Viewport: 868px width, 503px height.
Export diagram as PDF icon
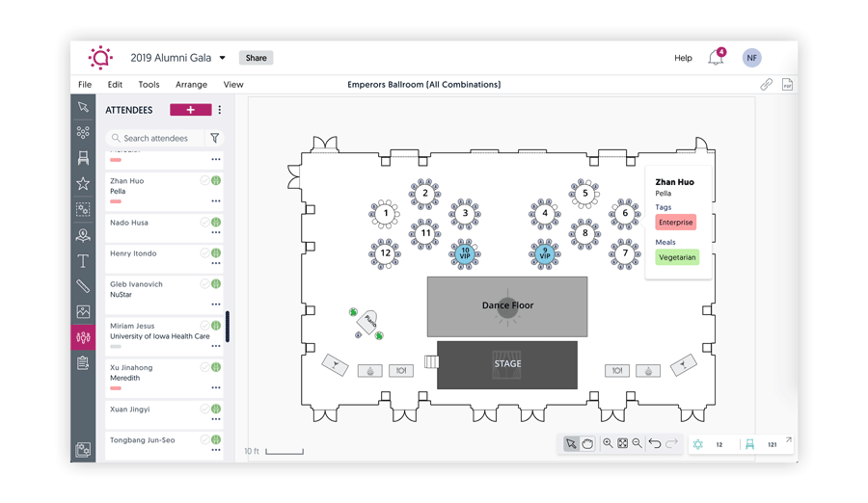[787, 84]
